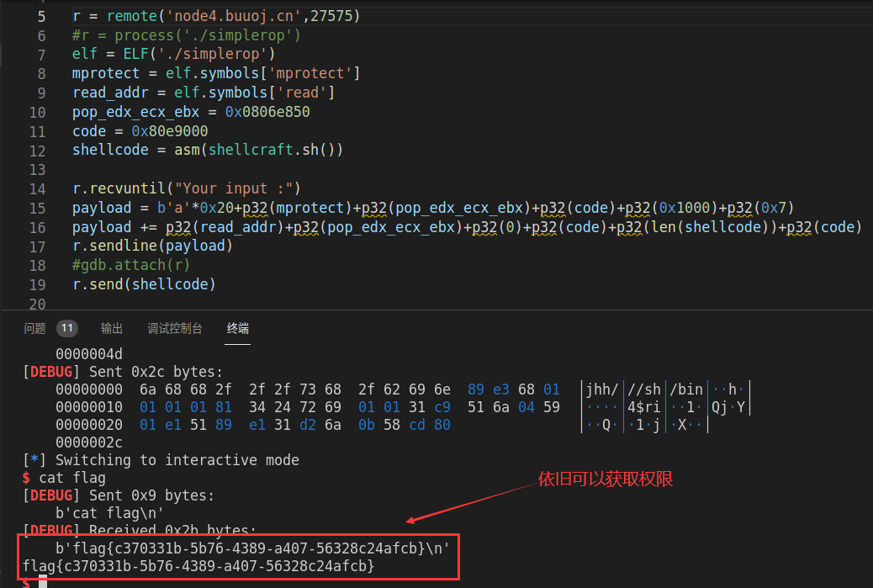Click terminal offset line 0000002c

(89, 443)
